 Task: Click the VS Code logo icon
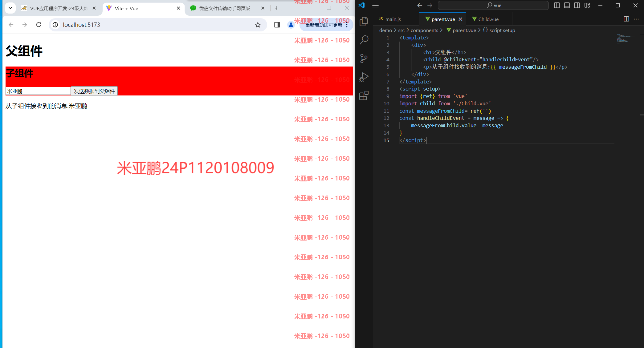(362, 5)
